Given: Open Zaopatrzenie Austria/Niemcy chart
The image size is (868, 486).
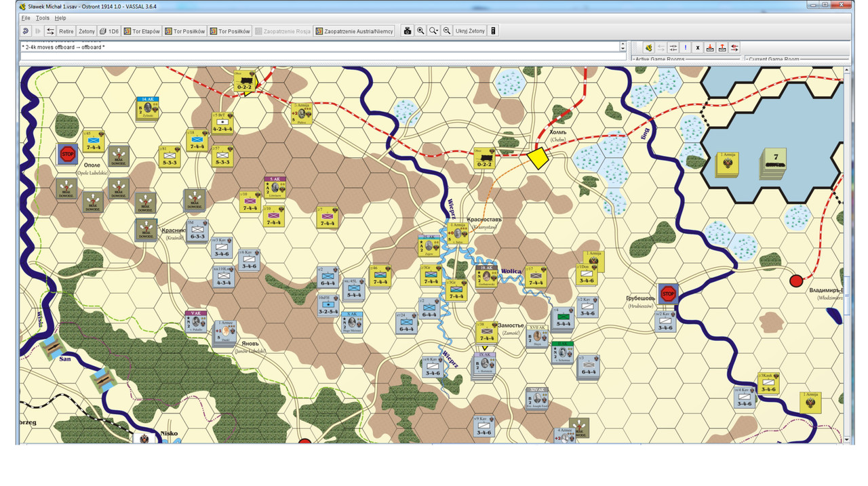Looking at the screenshot, I should coord(355,31).
